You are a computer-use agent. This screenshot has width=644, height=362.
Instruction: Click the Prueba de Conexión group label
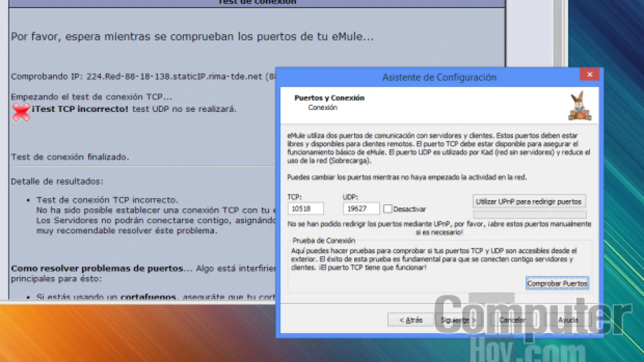tap(323, 241)
